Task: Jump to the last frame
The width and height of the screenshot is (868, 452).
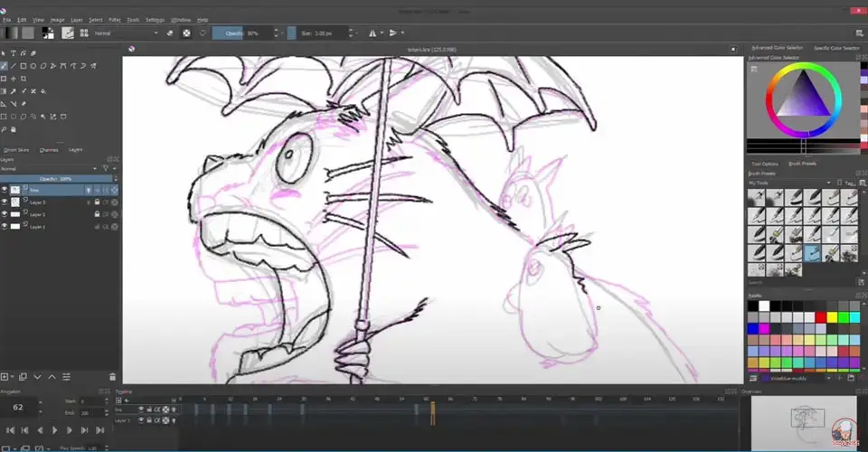Action: pos(99,430)
